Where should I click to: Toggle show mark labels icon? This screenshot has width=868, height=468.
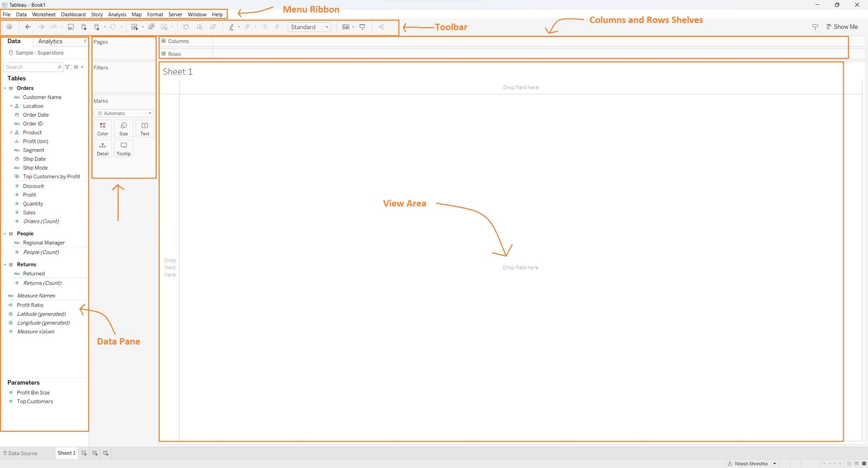point(265,27)
